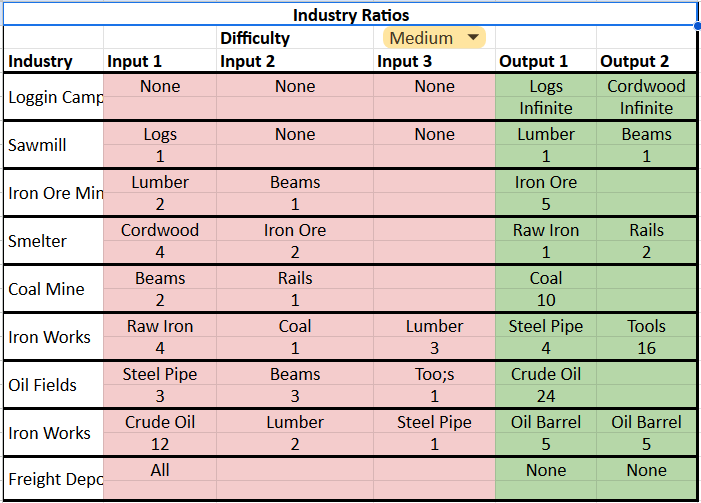Click the Sawmill industry cell

(x=38, y=145)
